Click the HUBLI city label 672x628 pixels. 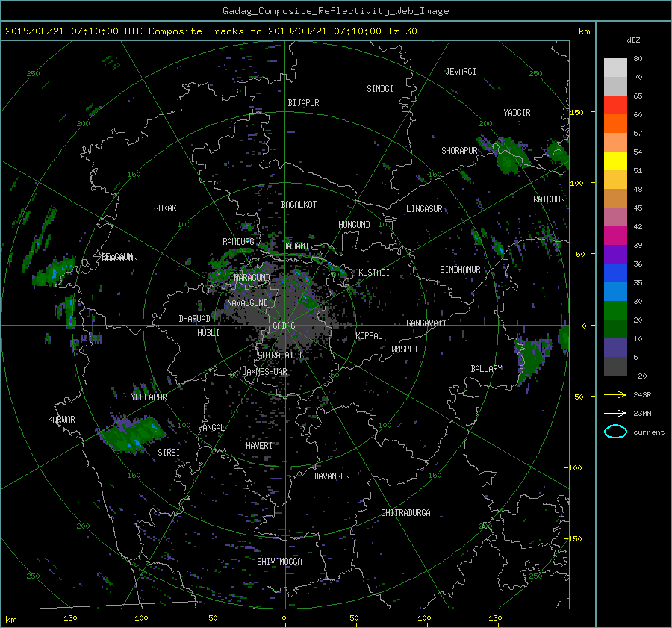point(208,333)
